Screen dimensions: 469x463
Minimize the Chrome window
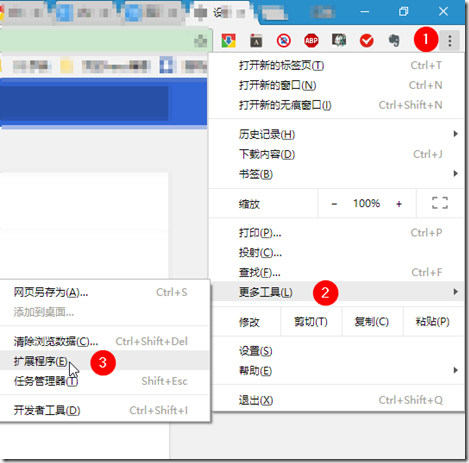click(365, 12)
